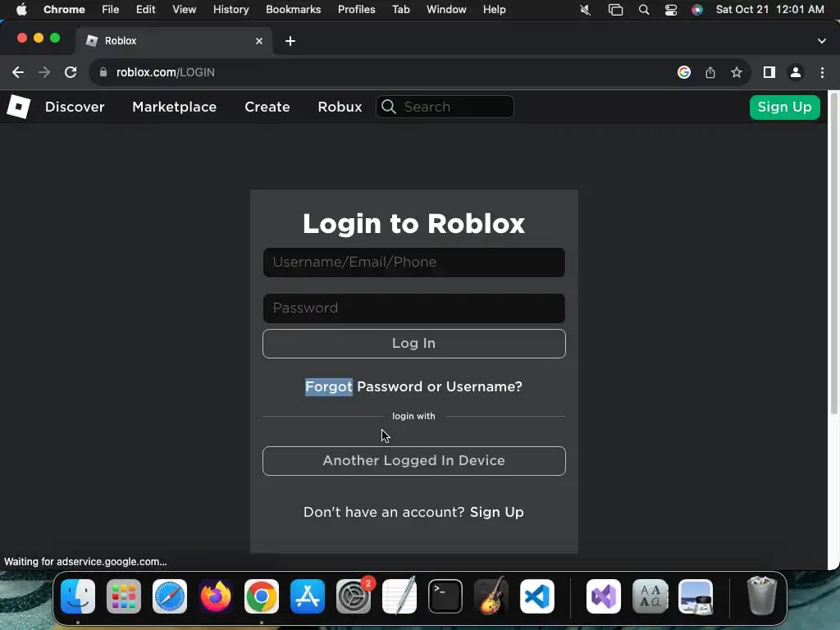Open the Trash in the dock
Viewport: 840px width, 630px height.
tap(762, 596)
